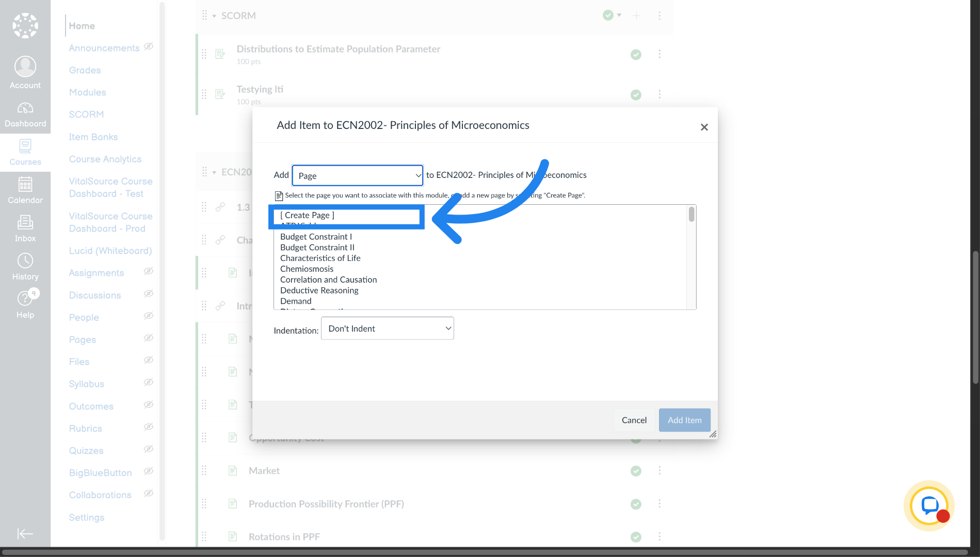Click the page list scrollbar thumb in dialog
Image resolution: width=980 pixels, height=557 pixels.
pyautogui.click(x=692, y=214)
